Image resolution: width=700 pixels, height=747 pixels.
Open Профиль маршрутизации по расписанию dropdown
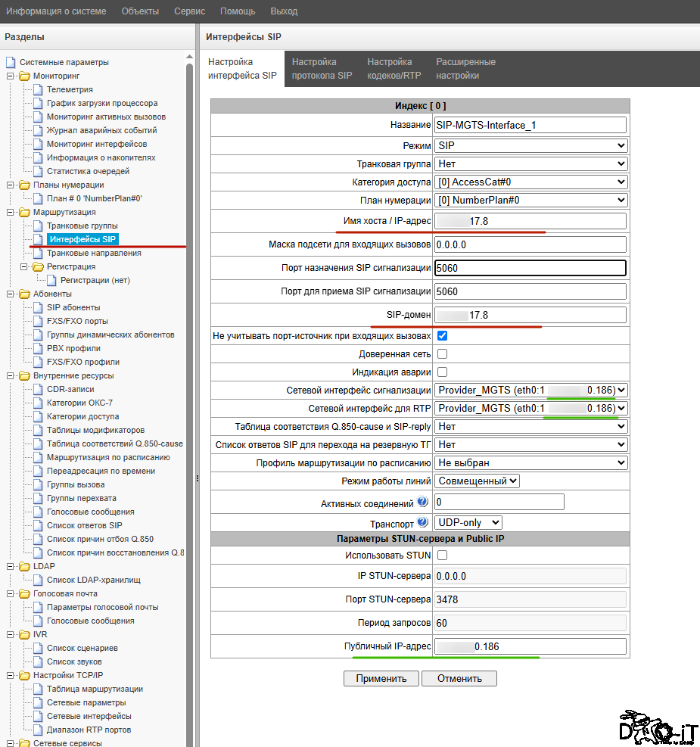[x=531, y=462]
